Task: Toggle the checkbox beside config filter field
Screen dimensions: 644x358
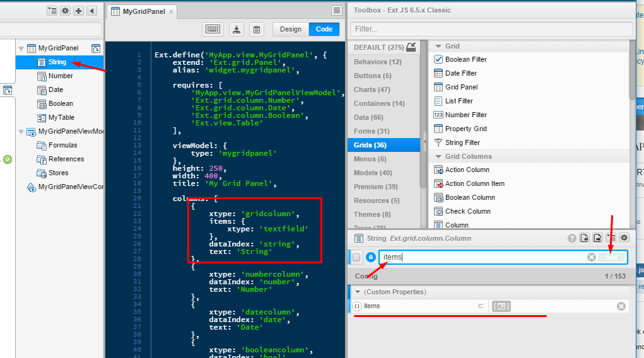Action: click(356, 257)
